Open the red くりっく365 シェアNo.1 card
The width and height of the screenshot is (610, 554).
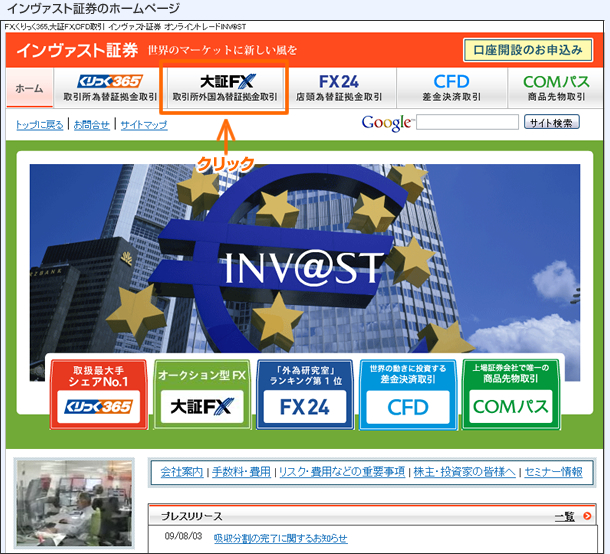pos(98,394)
